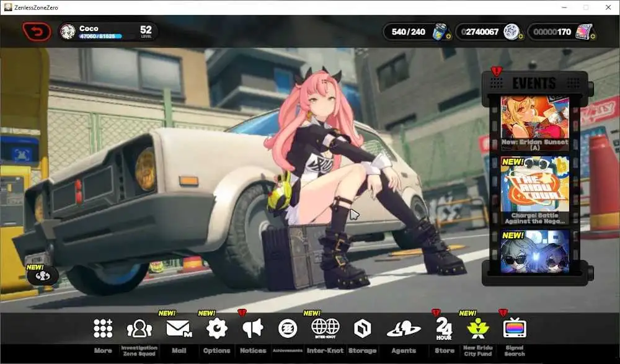The height and width of the screenshot is (364, 620).
Task: Click the 02740067 Denny balance
Action: tap(480, 32)
